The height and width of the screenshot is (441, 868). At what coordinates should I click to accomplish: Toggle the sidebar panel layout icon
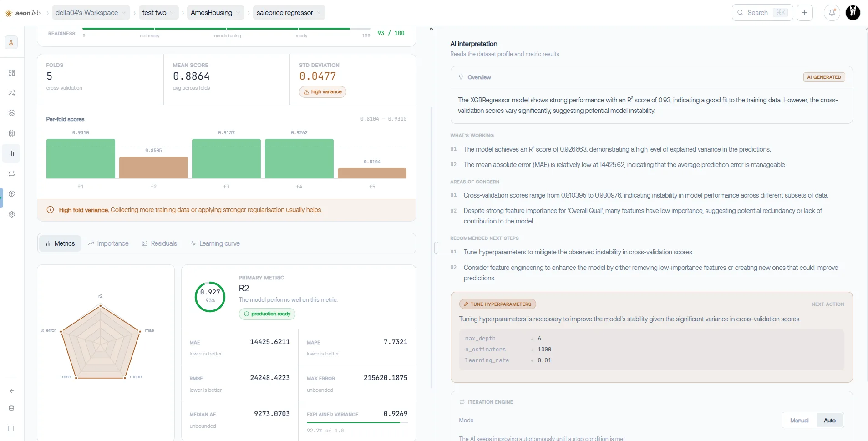[12, 428]
